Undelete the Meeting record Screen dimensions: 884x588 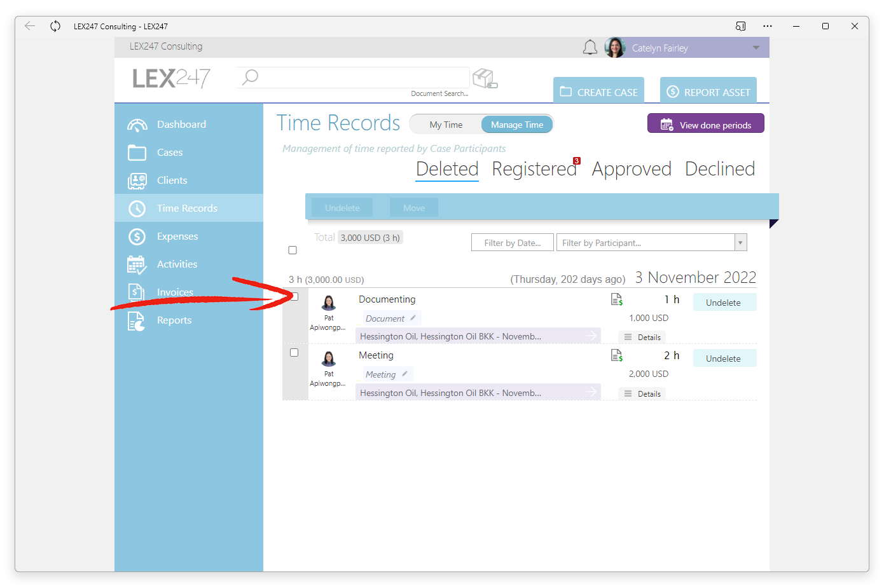[x=724, y=359]
